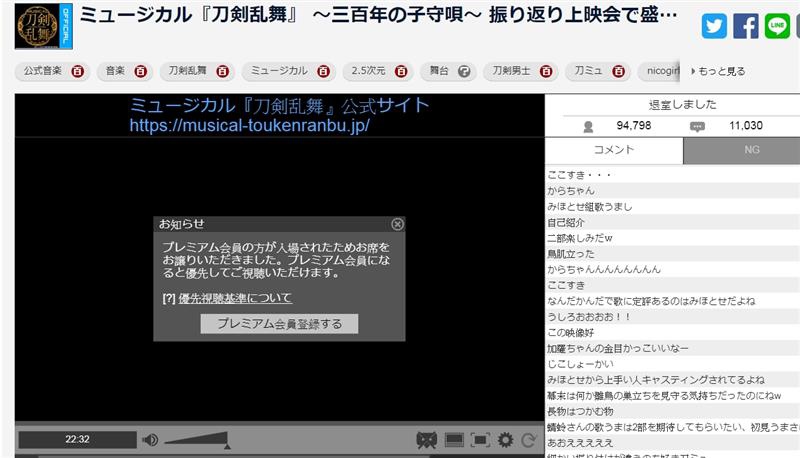Click the 退室しました status message

(x=682, y=105)
